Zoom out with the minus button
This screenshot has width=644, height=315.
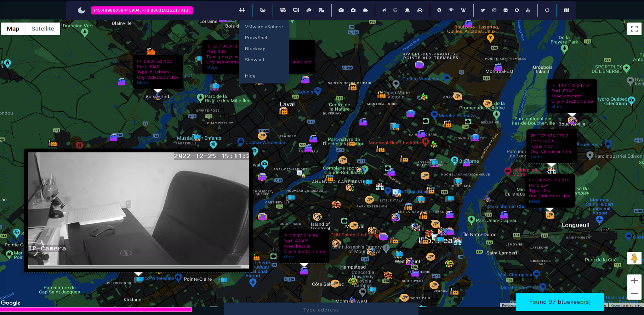click(x=634, y=293)
